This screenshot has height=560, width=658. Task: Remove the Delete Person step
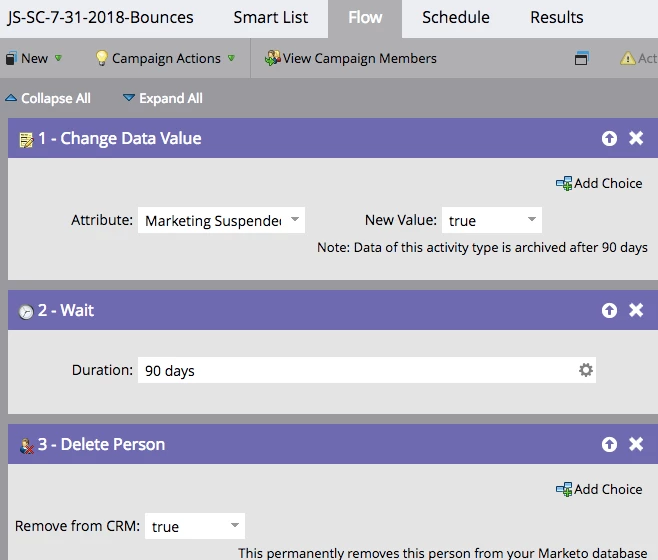pyautogui.click(x=636, y=445)
